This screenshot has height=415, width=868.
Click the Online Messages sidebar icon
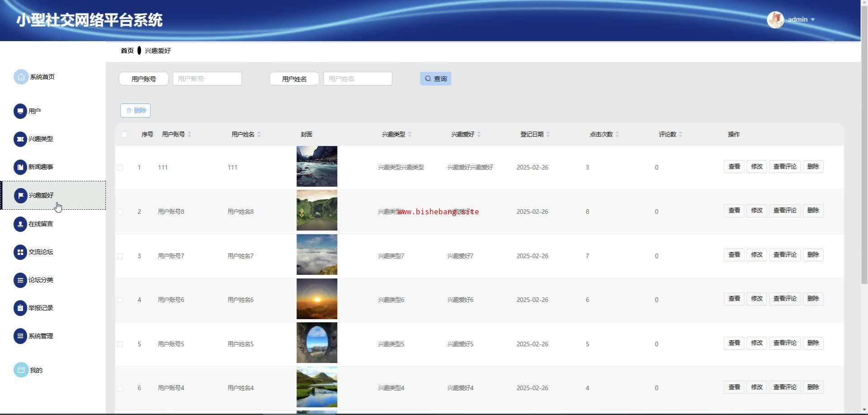[20, 224]
